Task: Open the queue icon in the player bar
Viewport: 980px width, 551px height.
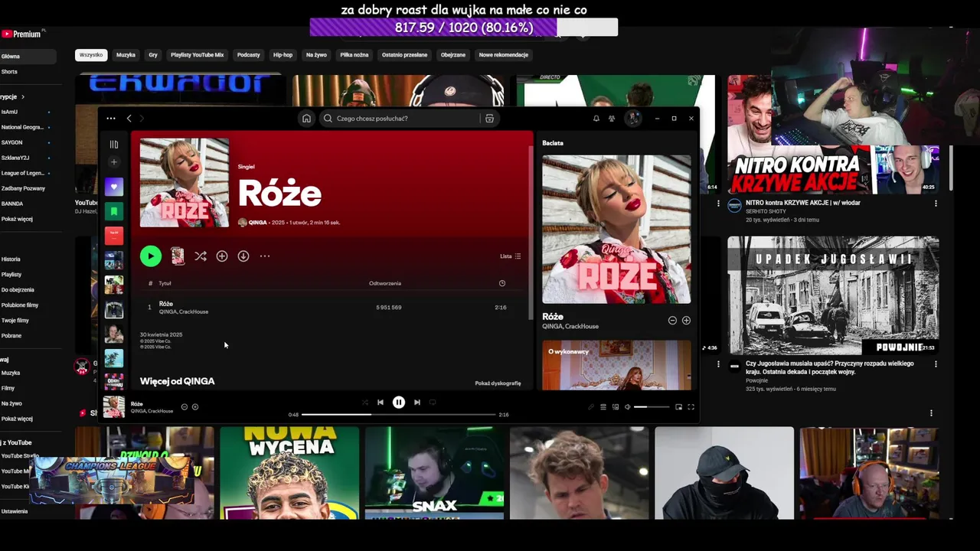Action: click(603, 407)
